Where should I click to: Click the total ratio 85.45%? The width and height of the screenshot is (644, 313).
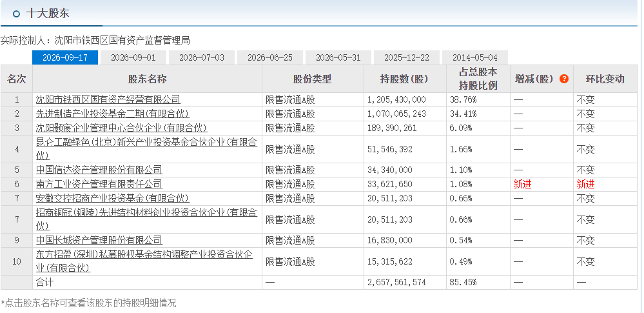point(463,282)
